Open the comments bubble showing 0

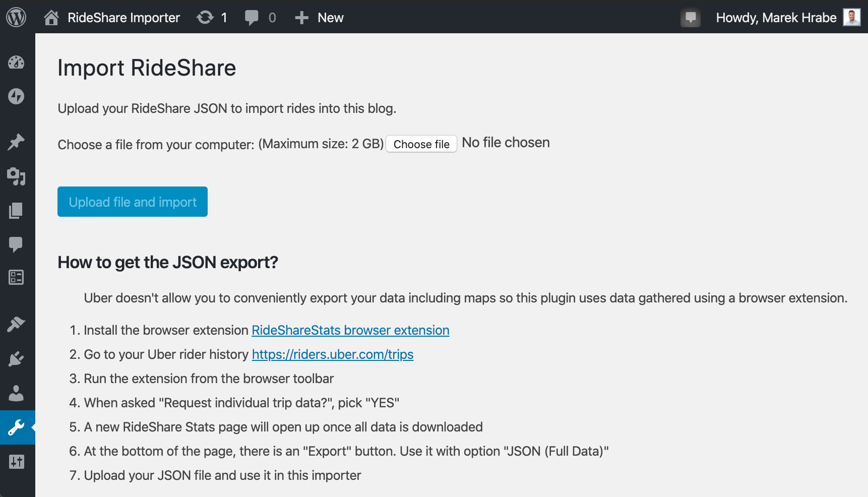point(260,18)
